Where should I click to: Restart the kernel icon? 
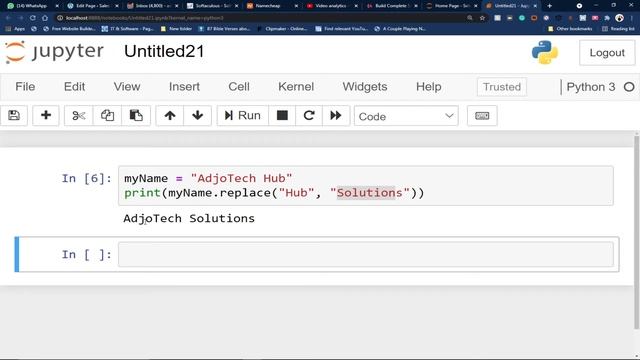309,116
